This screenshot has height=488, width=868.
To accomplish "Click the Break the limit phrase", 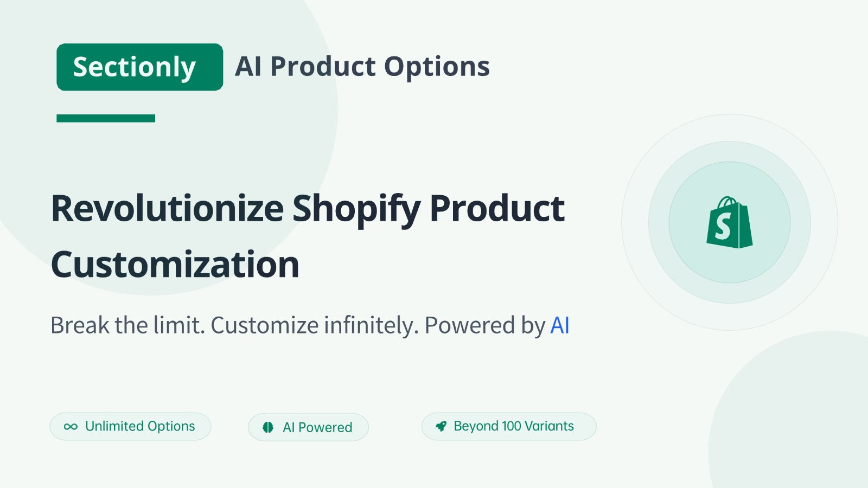I will 127,325.
